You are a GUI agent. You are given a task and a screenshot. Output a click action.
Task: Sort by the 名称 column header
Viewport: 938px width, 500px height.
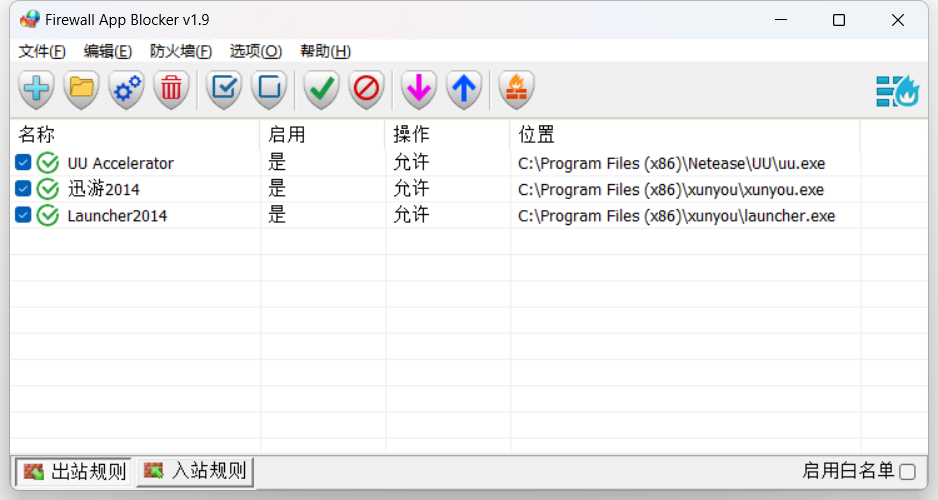[x=135, y=135]
